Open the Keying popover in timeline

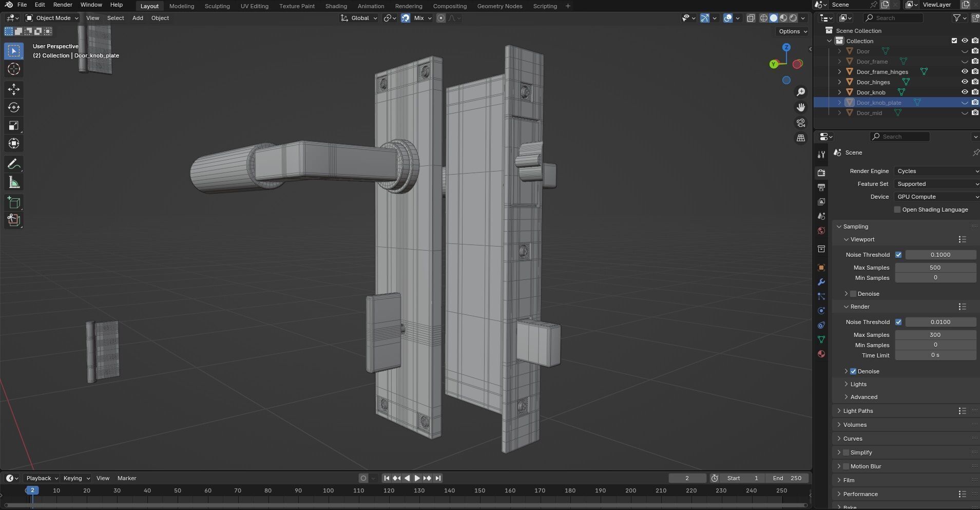click(x=76, y=478)
